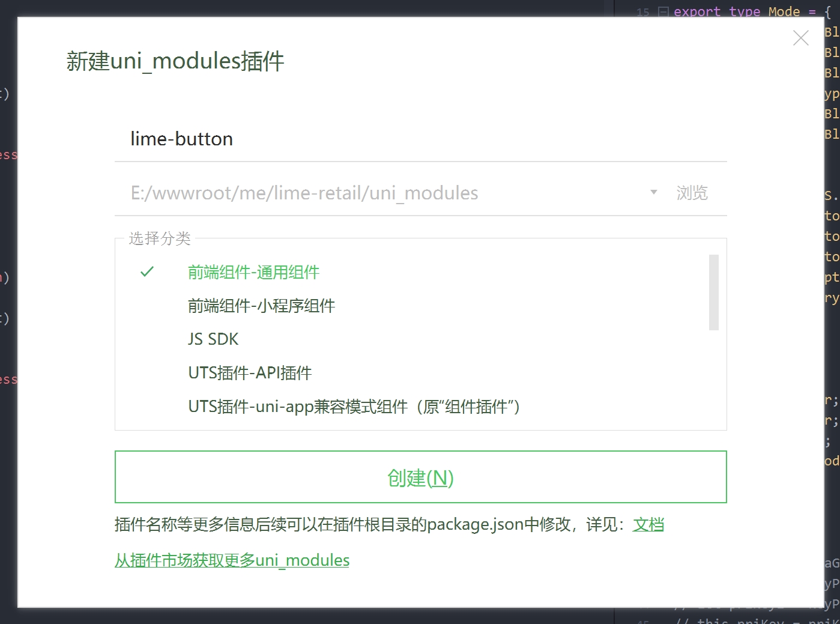The height and width of the screenshot is (624, 840).
Task: Choose the JS SDK category
Action: (213, 339)
